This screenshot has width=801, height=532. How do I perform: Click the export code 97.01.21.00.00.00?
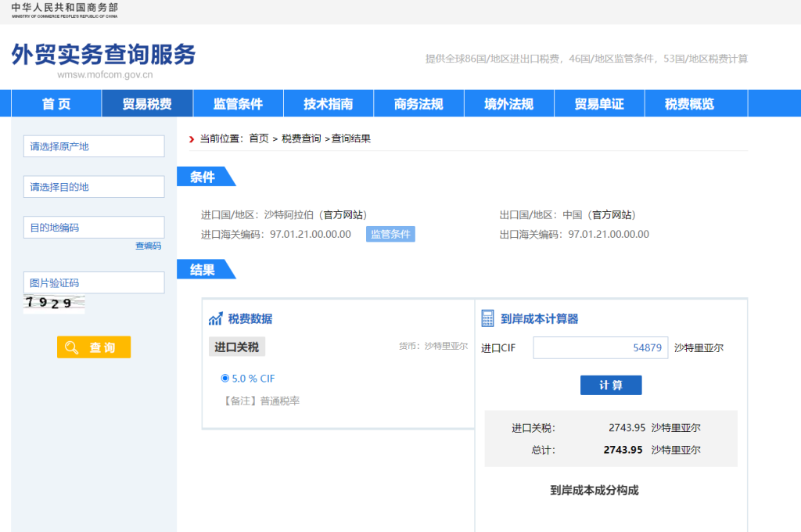609,234
